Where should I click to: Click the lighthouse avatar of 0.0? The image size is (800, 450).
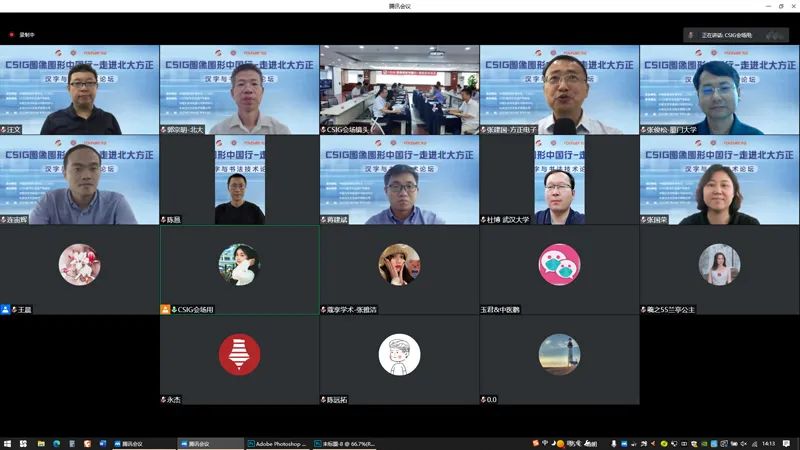[x=559, y=354]
